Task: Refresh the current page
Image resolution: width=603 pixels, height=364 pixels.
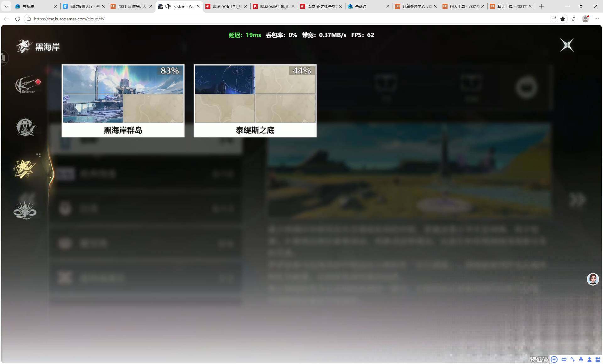Action: point(18,19)
